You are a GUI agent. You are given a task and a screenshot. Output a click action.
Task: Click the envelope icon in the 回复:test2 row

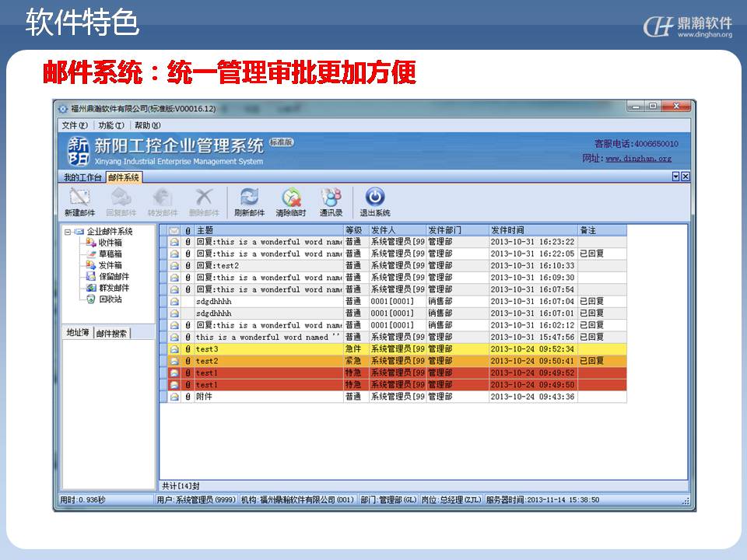tap(174, 266)
